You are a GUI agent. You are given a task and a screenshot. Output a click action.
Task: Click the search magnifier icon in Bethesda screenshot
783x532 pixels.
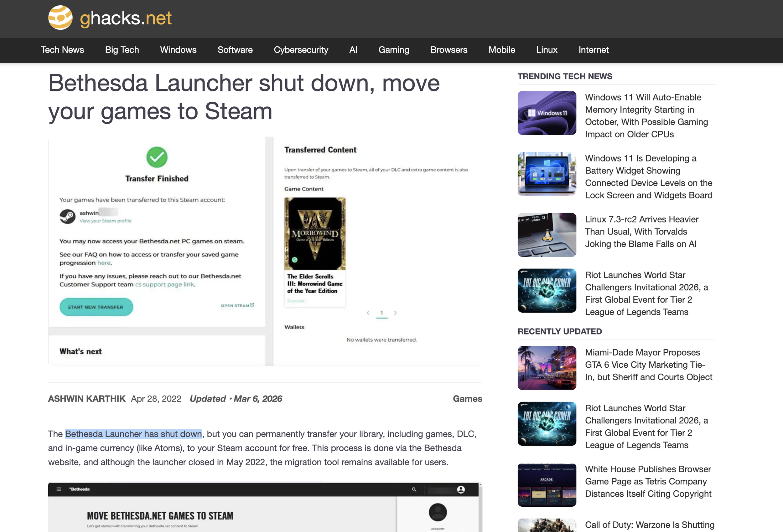(414, 489)
